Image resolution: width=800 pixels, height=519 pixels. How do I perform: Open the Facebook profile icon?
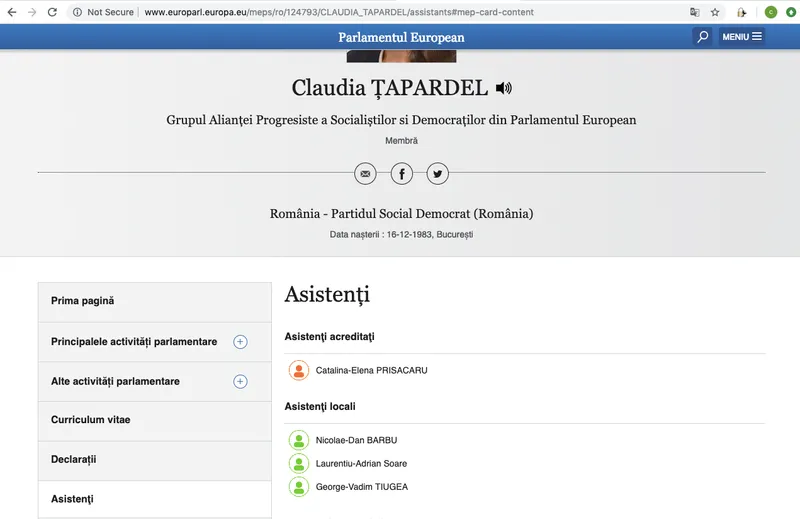pyautogui.click(x=401, y=174)
